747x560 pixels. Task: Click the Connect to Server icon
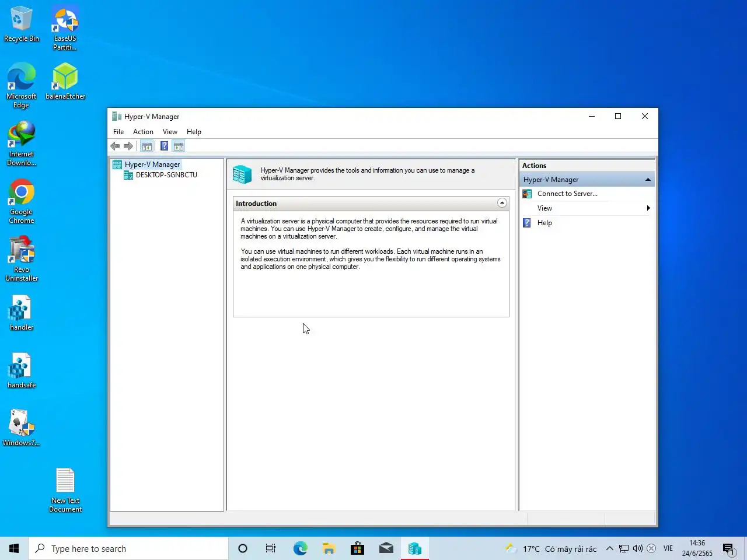pyautogui.click(x=527, y=194)
